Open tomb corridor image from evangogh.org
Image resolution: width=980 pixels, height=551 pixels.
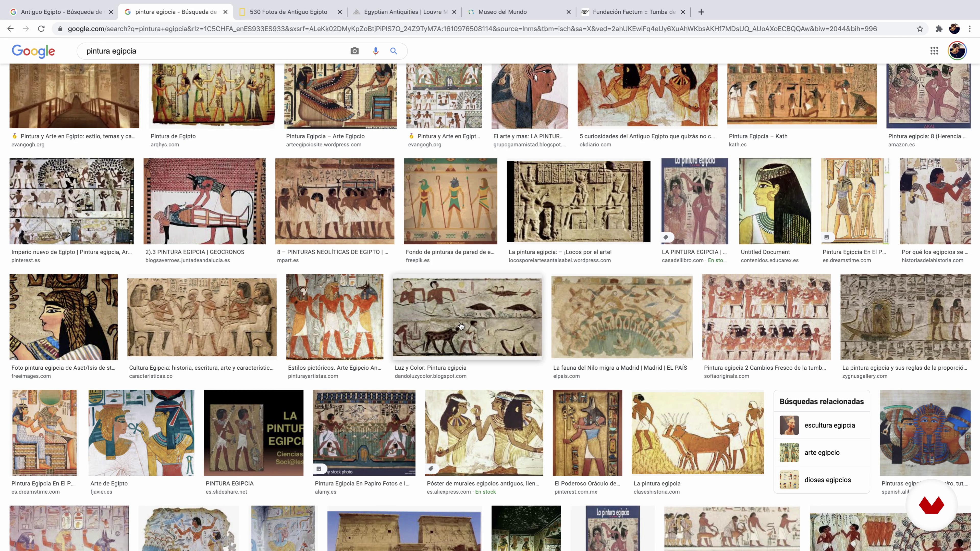click(x=74, y=96)
